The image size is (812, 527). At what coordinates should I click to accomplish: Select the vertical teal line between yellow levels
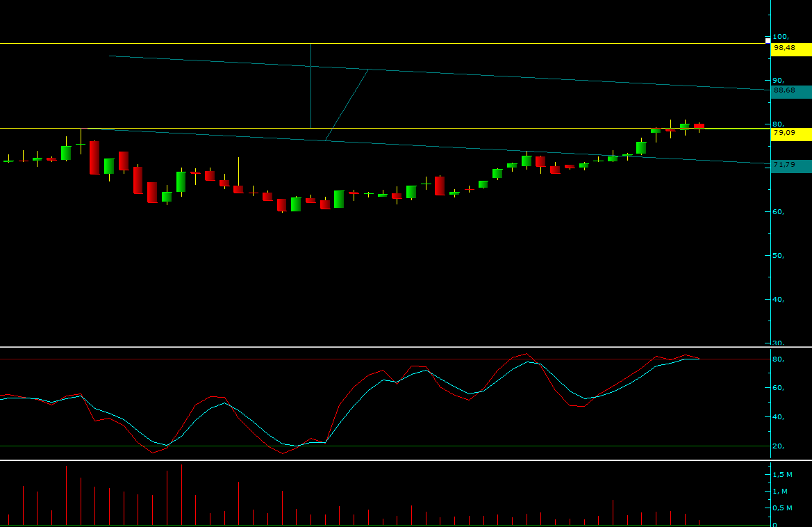310,86
